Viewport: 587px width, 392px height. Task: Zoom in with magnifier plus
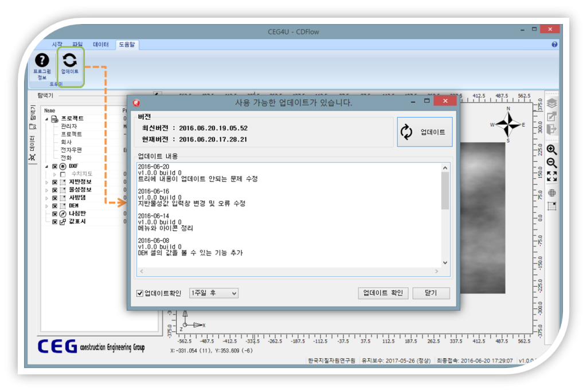pos(552,150)
